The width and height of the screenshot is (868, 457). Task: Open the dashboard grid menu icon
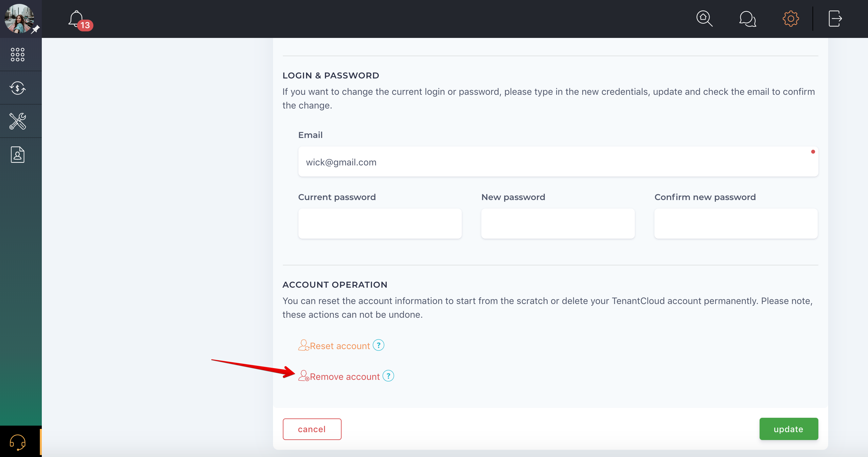[18, 54]
